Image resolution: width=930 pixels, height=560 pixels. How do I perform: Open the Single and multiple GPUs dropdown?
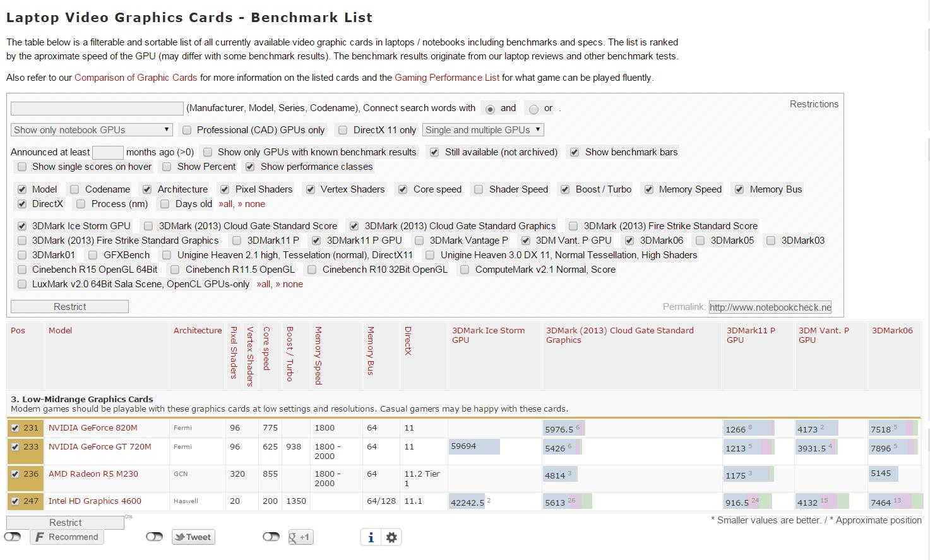tap(483, 130)
